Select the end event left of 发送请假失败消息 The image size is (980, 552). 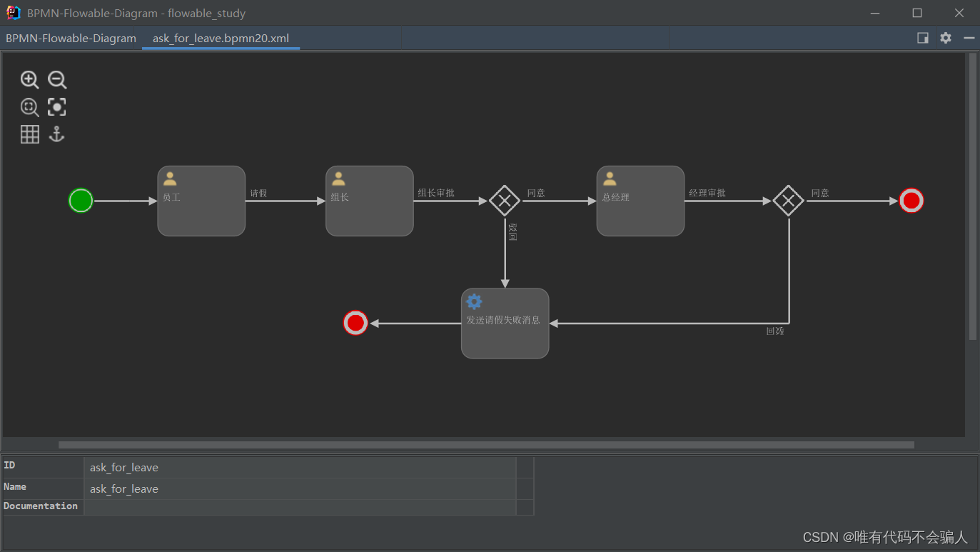tap(355, 323)
